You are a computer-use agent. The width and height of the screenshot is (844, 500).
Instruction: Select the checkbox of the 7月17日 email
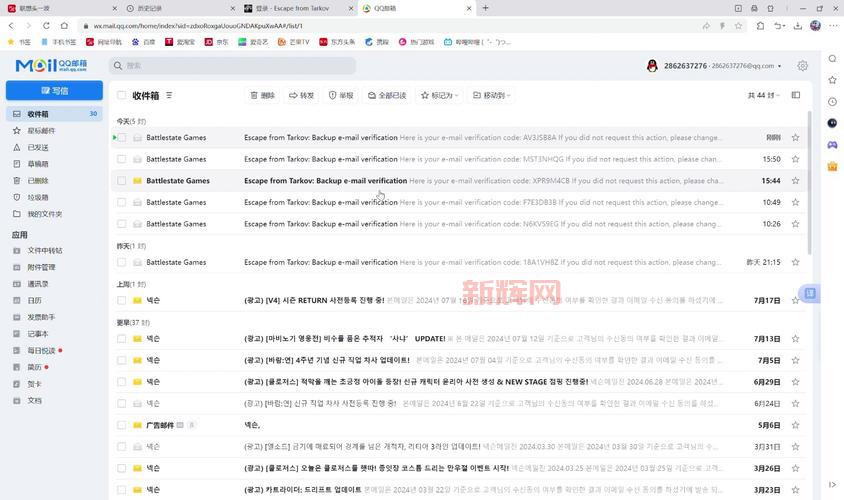coord(122,300)
